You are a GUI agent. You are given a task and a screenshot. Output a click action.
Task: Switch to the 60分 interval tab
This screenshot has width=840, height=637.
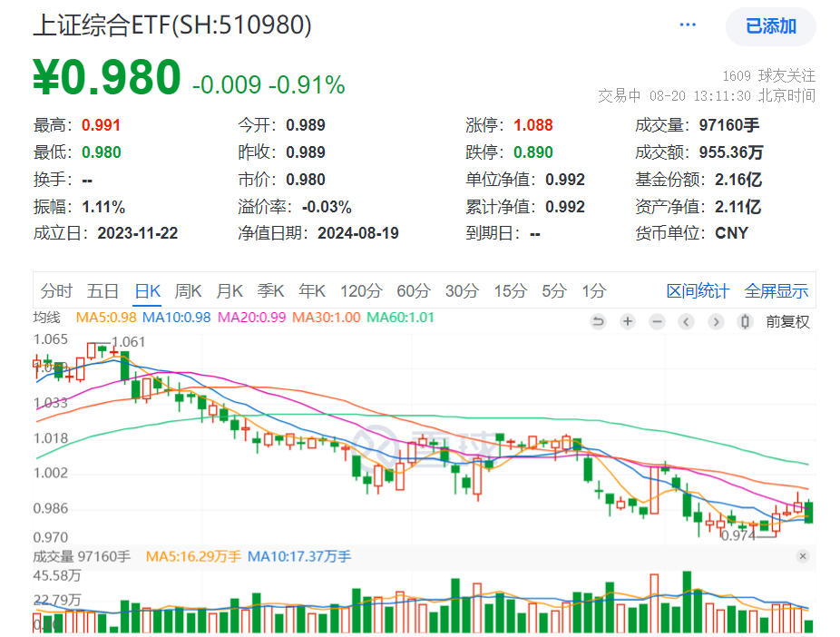(x=414, y=291)
